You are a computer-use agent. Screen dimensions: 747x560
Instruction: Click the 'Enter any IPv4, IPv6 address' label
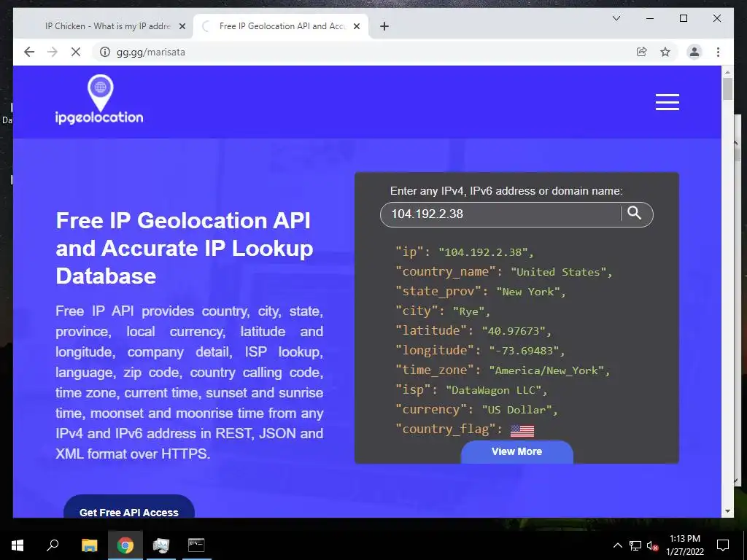coord(506,191)
